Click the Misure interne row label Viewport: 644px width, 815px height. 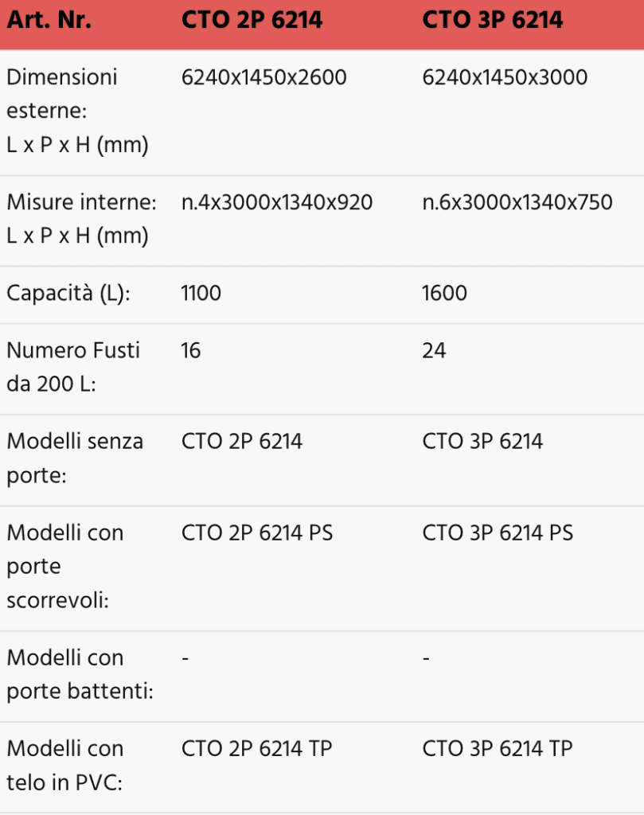(81, 220)
